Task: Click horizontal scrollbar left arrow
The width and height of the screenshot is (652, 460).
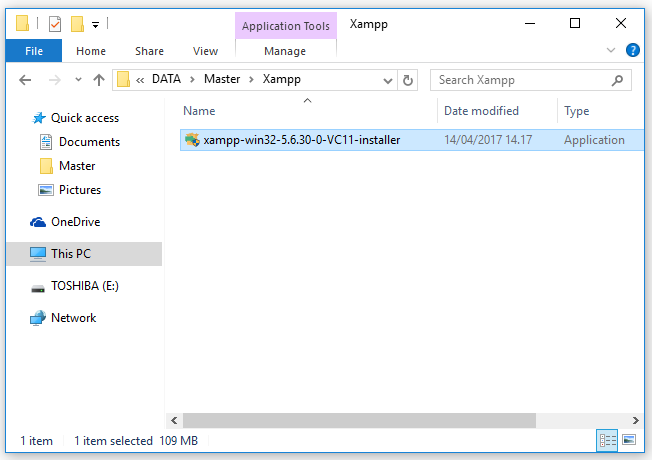Action: coord(174,420)
